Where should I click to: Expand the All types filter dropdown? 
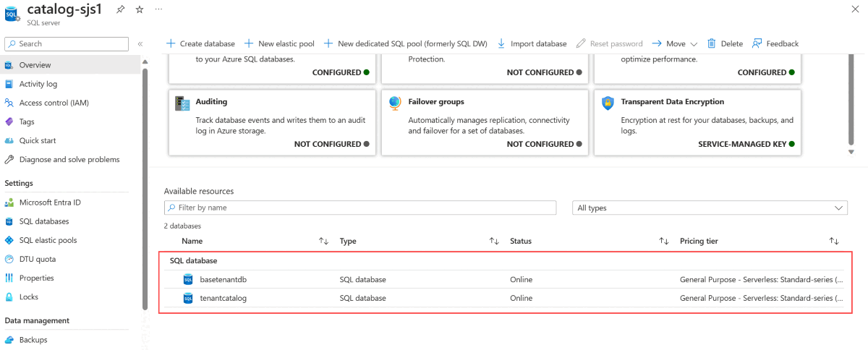(710, 208)
